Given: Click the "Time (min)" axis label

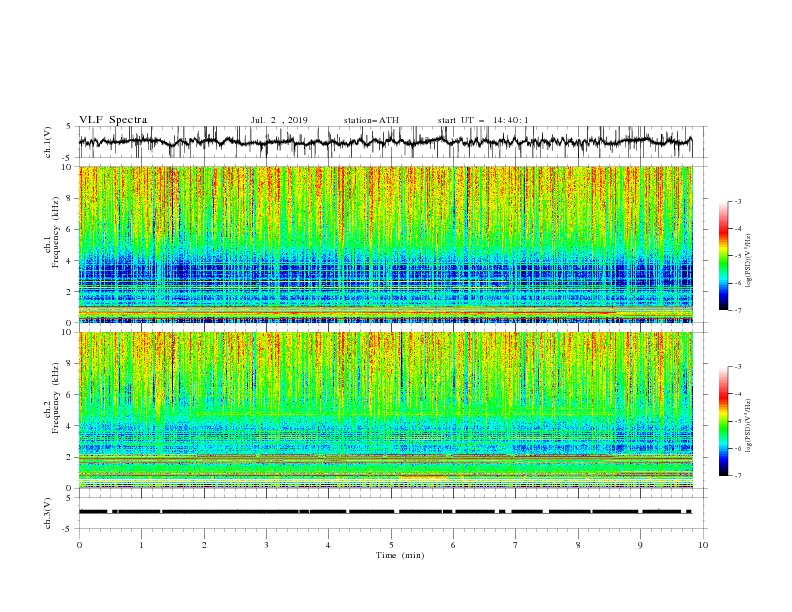Looking at the screenshot, I should pyautogui.click(x=400, y=555).
